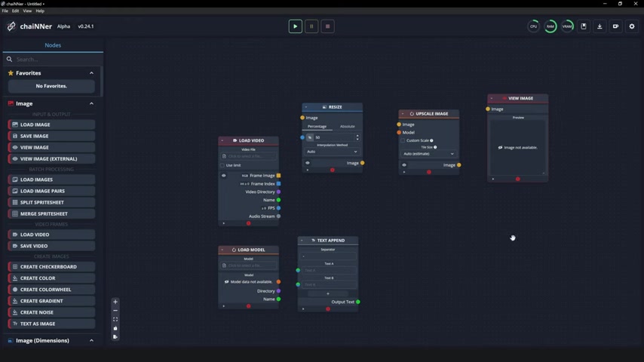Viewport: 644px width, 362px height.
Task: Click the Stop execution button
Action: pos(327,26)
